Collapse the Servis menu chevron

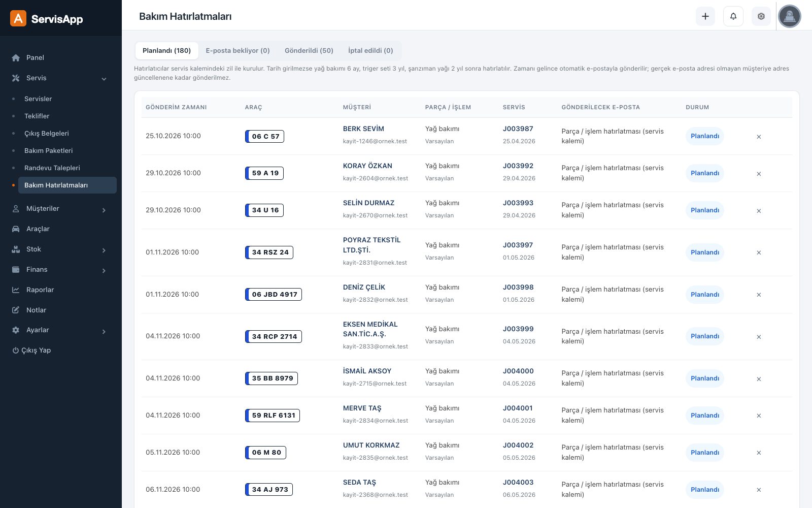[x=104, y=79]
